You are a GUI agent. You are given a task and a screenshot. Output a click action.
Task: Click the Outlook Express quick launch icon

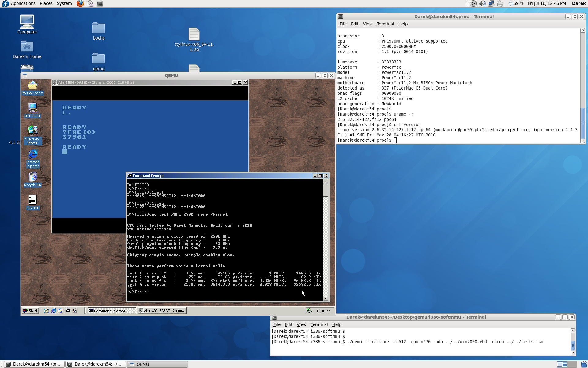point(61,311)
